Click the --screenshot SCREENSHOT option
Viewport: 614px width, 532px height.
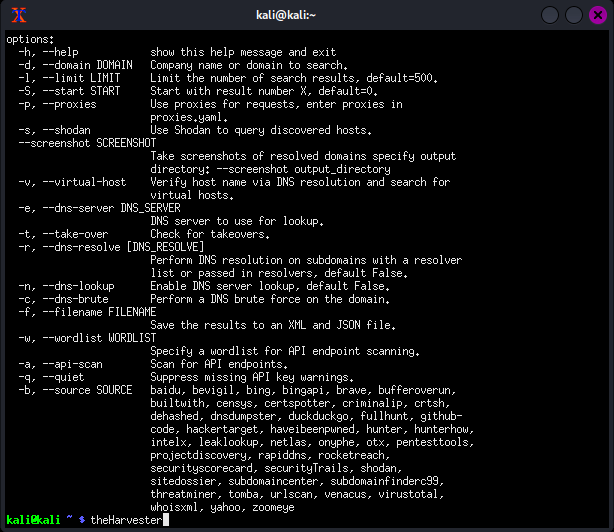coord(81,143)
